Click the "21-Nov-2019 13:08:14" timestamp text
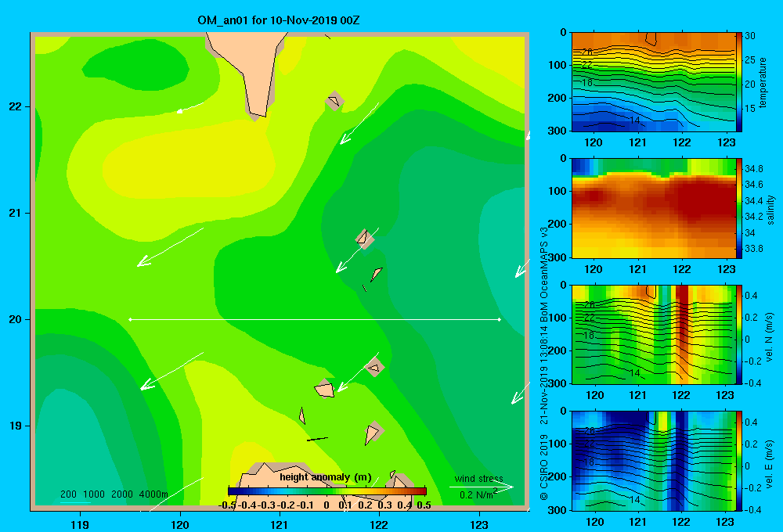This screenshot has height=532, width=783. click(x=544, y=376)
